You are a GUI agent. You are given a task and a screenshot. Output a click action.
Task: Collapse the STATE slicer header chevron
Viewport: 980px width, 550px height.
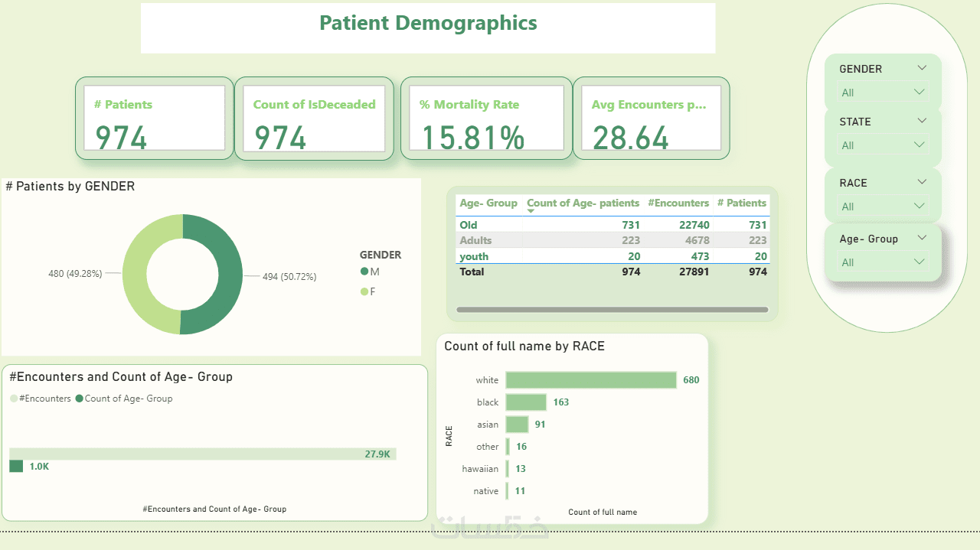tap(922, 121)
